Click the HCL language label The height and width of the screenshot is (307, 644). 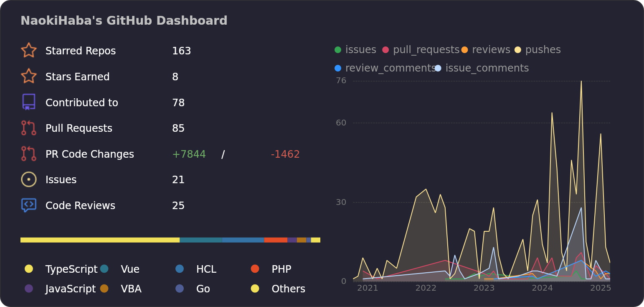click(206, 269)
